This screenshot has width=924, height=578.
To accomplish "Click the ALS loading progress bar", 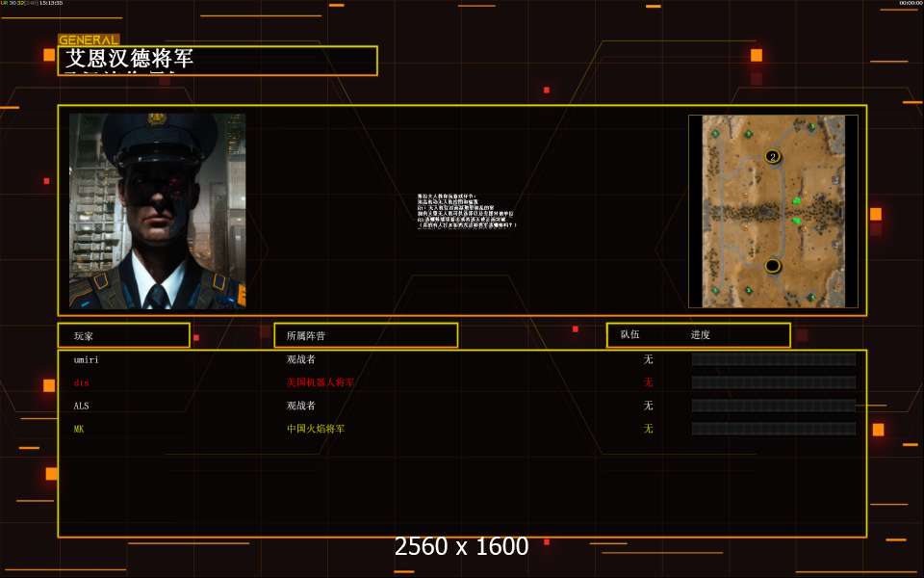I will [x=774, y=406].
